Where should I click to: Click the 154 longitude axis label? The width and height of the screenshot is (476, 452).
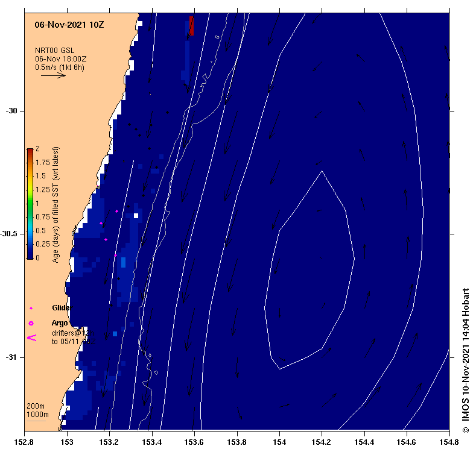point(279,442)
